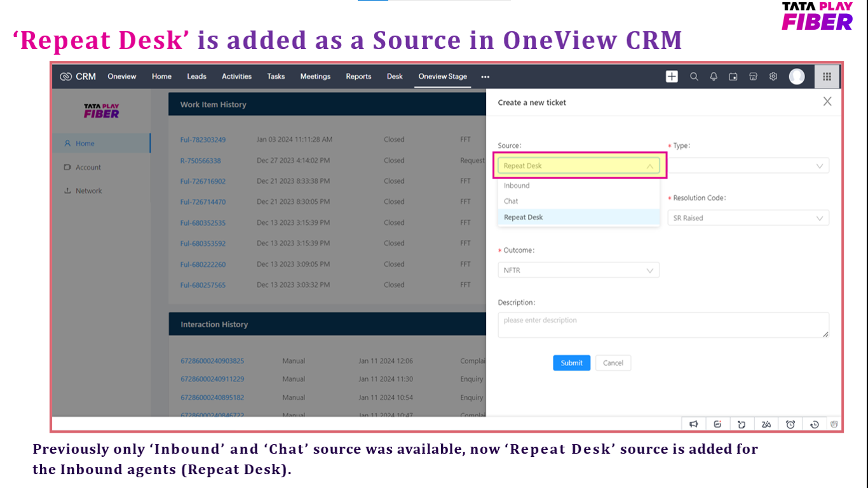
Task: Open notifications bell icon
Action: (x=714, y=76)
